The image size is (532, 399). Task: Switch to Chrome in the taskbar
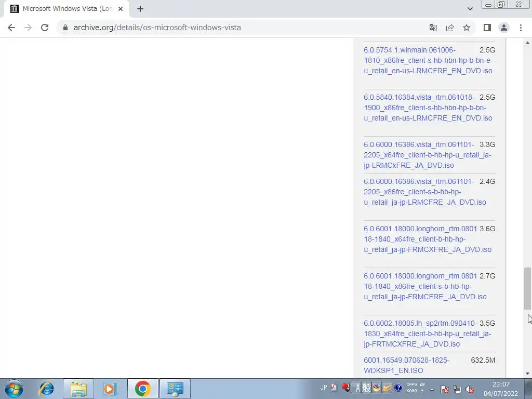[x=142, y=389]
